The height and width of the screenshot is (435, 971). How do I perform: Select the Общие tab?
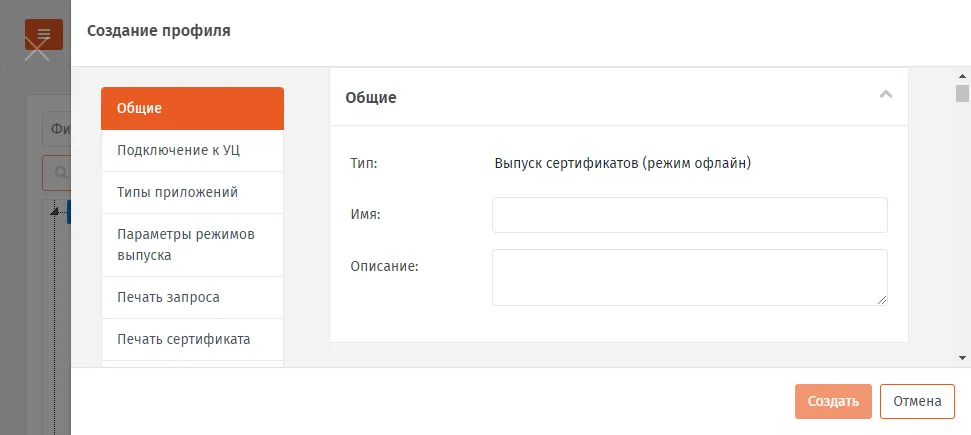(192, 108)
